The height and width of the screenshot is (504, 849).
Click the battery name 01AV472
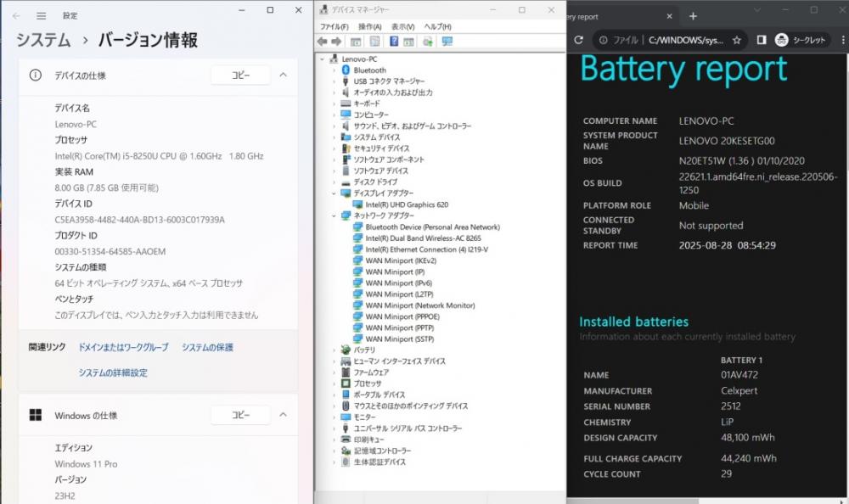point(739,375)
